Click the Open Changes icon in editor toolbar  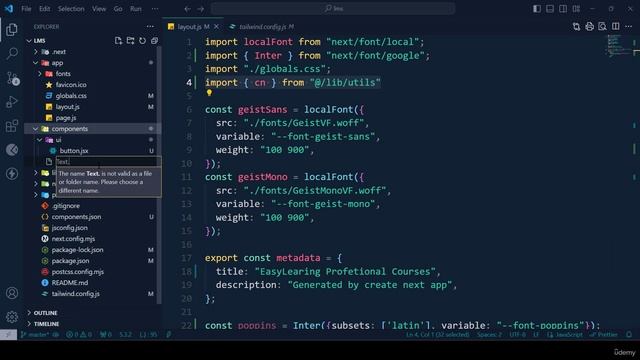576,27
